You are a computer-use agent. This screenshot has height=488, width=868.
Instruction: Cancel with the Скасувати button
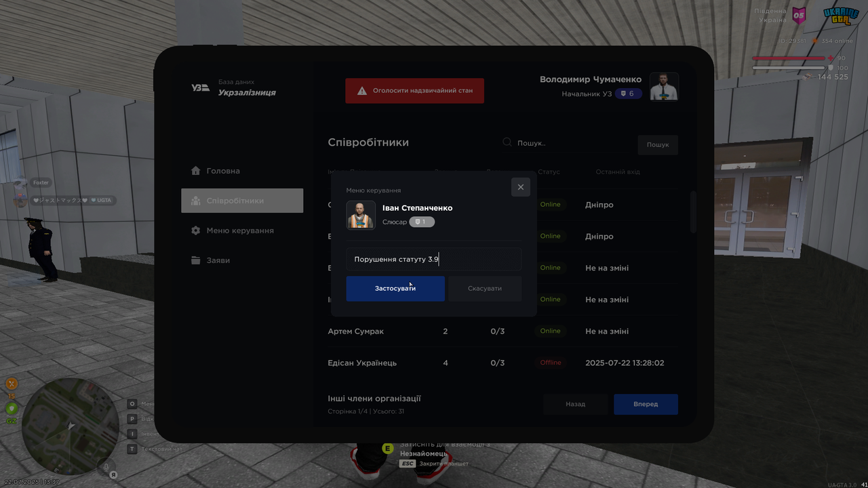(485, 289)
